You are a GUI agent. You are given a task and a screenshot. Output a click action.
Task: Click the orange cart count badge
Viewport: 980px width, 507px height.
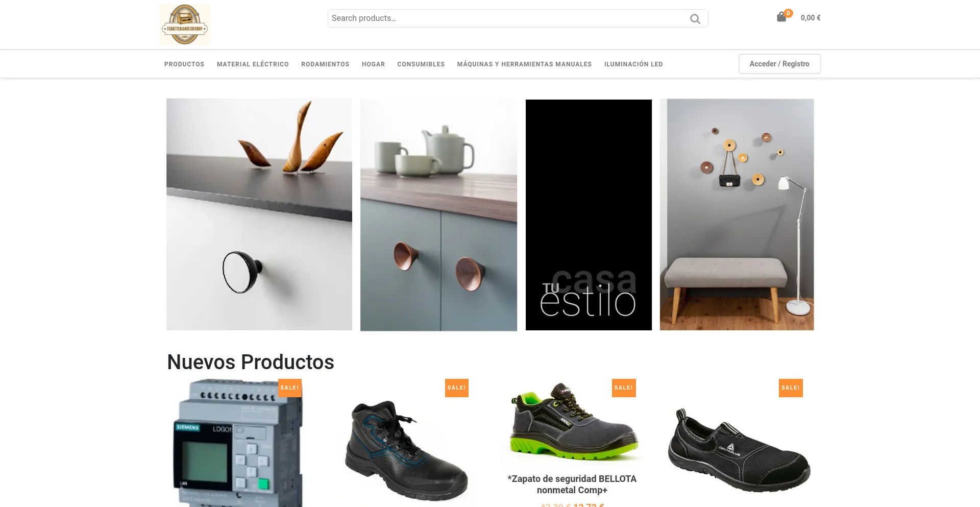click(789, 13)
